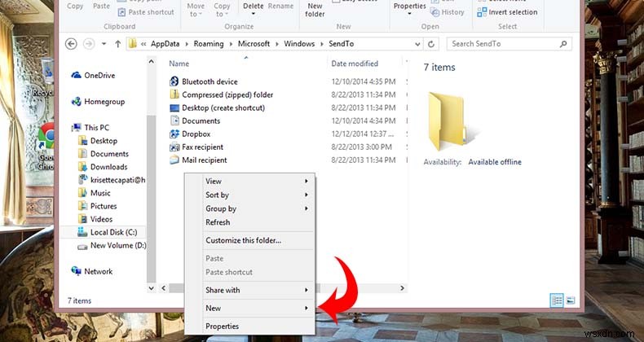Viewport: 644px width, 342px height.
Task: Select Compressed (zipped) folder item
Action: [x=222, y=94]
